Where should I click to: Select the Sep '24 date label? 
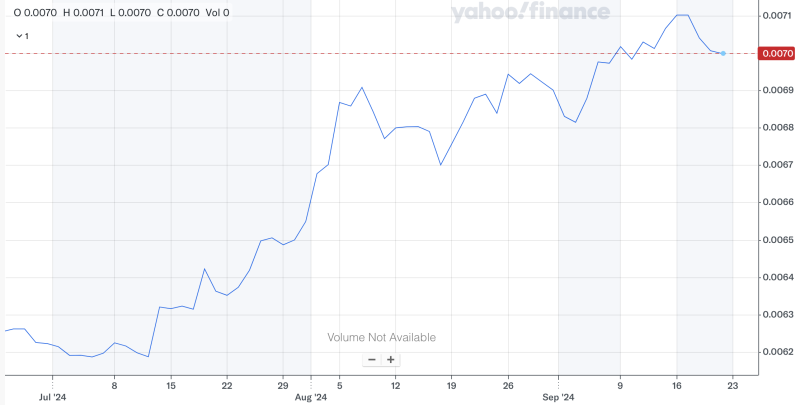coord(558,398)
